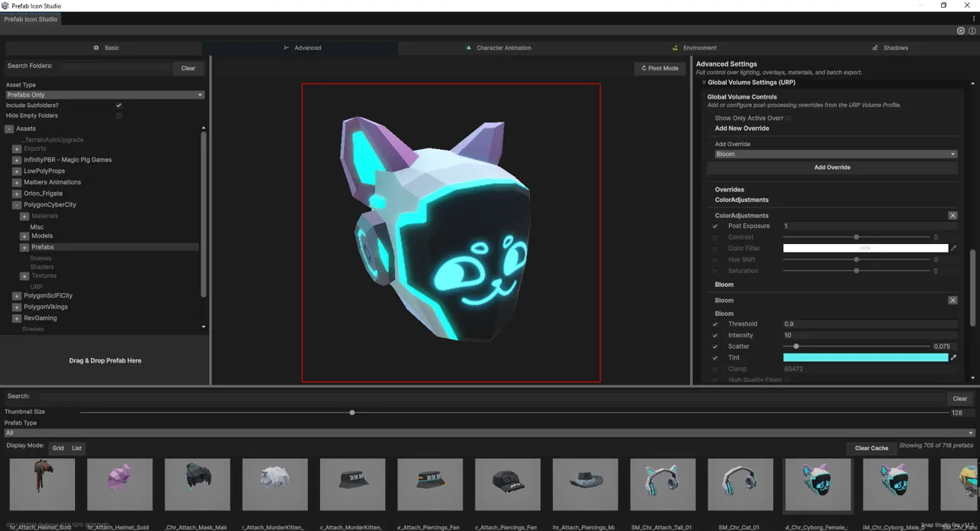Expand the PolygonVikings folder
Viewport: 980px width, 531px height.
17,307
